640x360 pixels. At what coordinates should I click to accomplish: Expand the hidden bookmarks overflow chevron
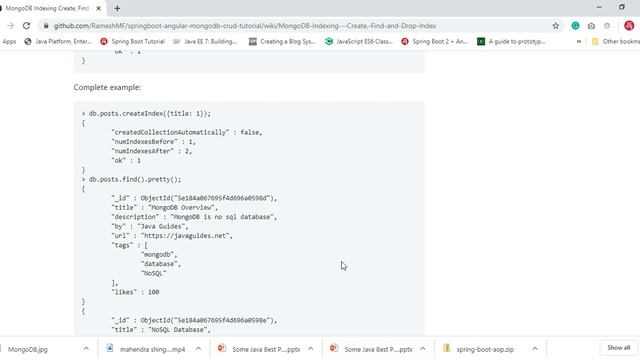(x=578, y=41)
